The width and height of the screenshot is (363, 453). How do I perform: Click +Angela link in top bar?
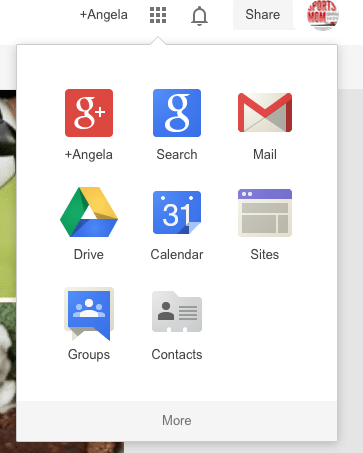coord(104,15)
